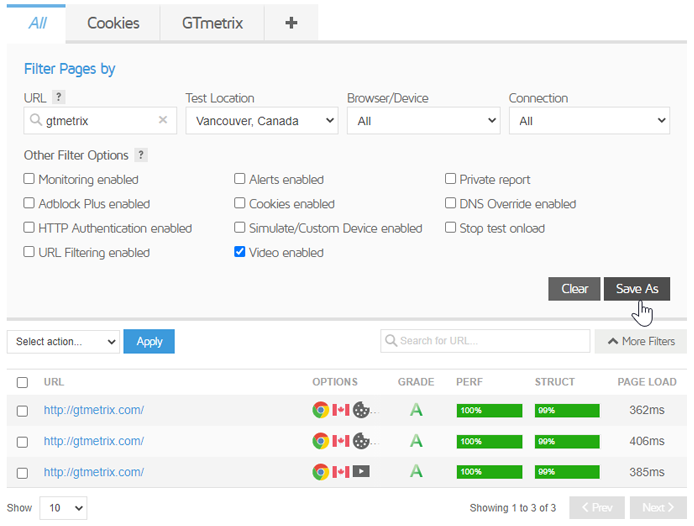
Task: Click the Chrome icon in the 385ms row
Action: click(320, 472)
